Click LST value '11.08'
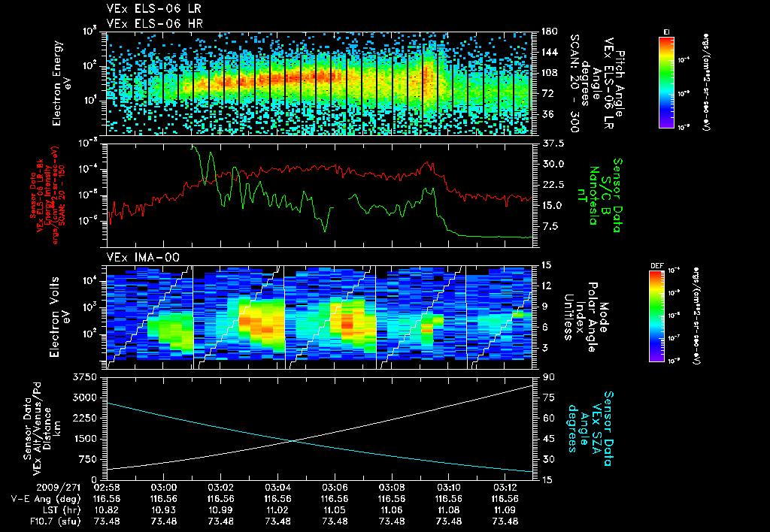 coord(449,510)
